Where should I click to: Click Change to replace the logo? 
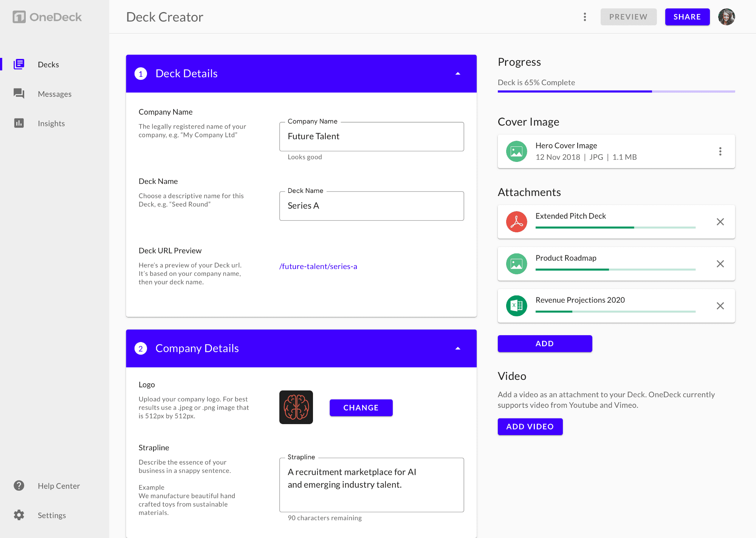coord(361,407)
